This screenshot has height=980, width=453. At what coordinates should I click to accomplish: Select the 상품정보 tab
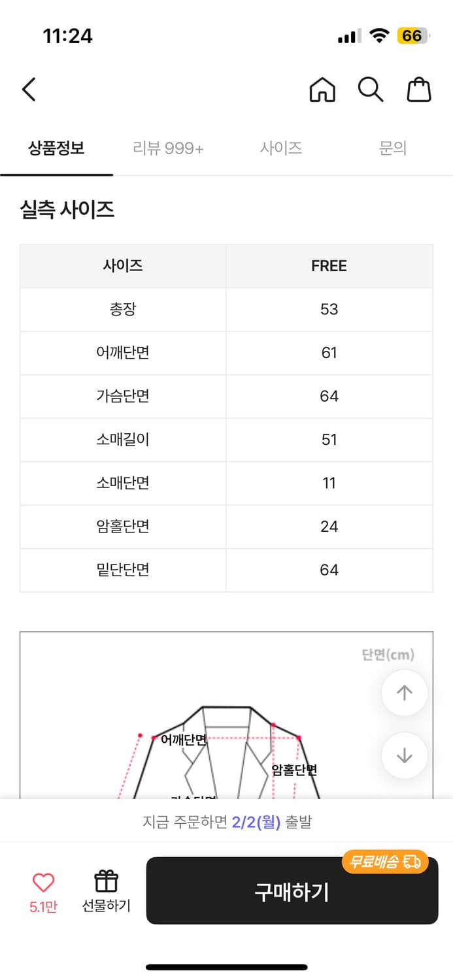click(x=56, y=148)
